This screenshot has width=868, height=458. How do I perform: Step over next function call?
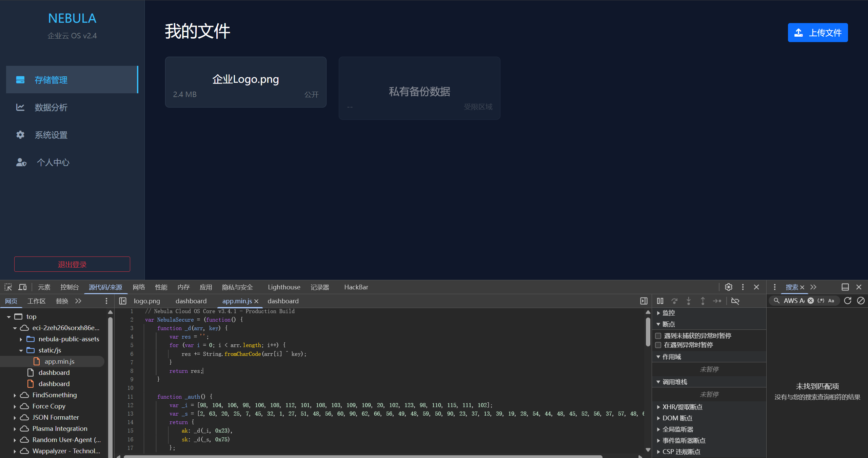pos(674,301)
